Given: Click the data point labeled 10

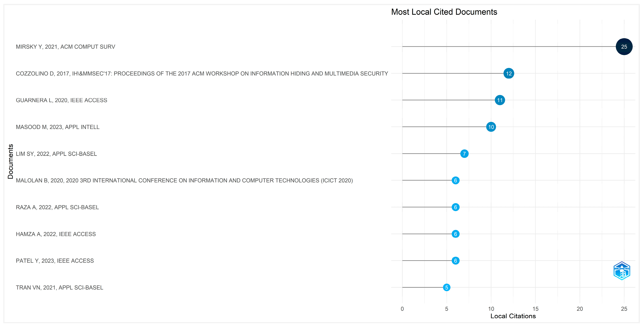Looking at the screenshot, I should click(x=491, y=127).
